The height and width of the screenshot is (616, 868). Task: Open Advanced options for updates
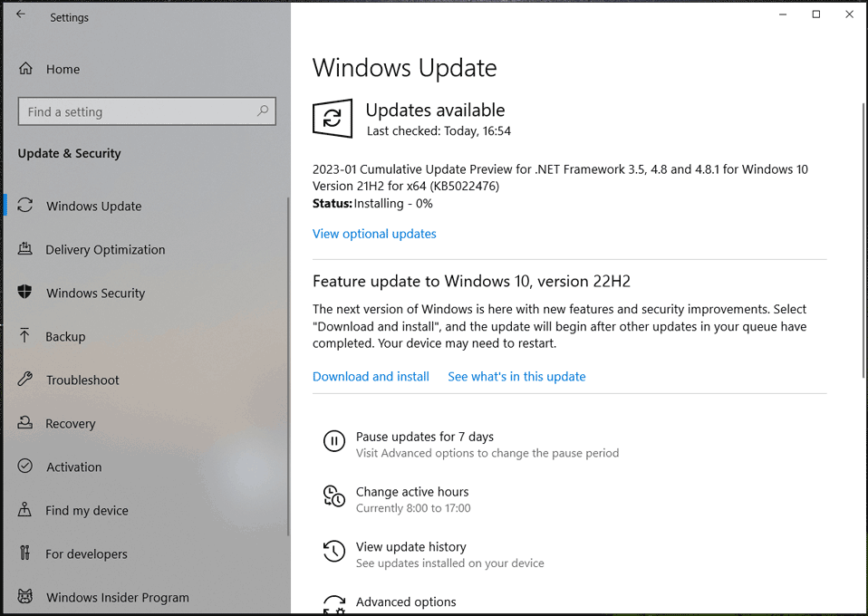point(406,602)
